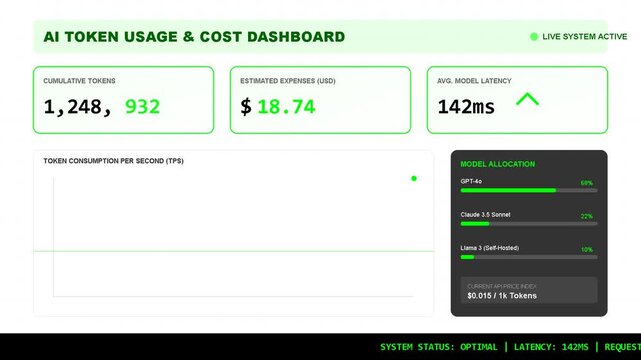This screenshot has height=360, width=641.
Task: Select the Avg. Model Latency label
Action: coord(474,81)
